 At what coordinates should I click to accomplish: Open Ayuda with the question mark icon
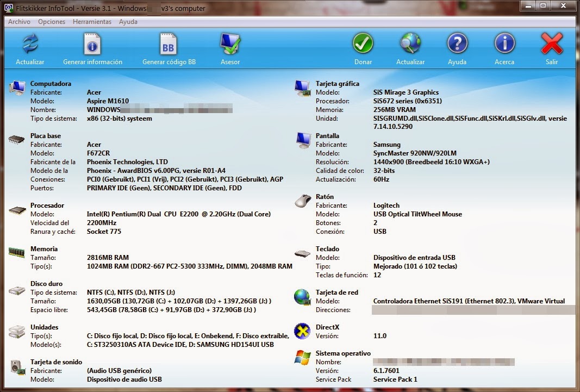pos(457,43)
